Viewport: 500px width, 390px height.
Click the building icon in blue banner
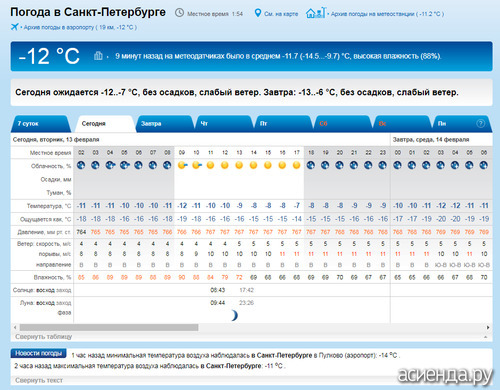click(x=98, y=56)
